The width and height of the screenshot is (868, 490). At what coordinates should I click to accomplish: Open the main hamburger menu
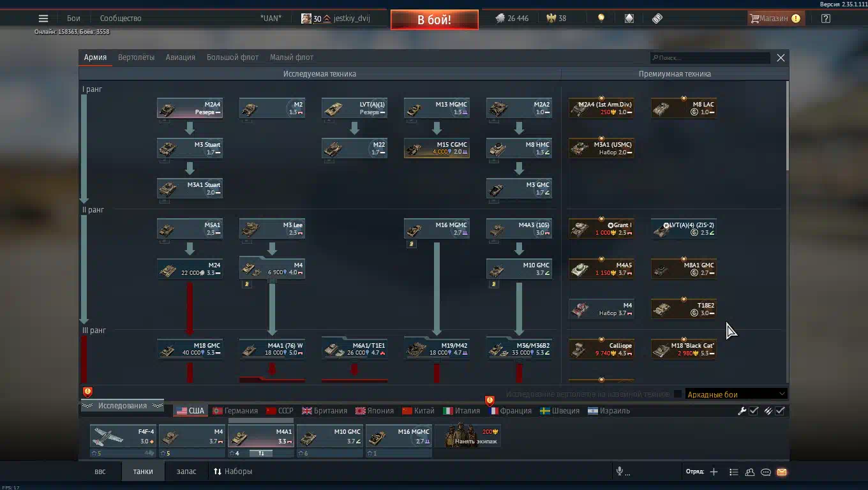click(43, 19)
